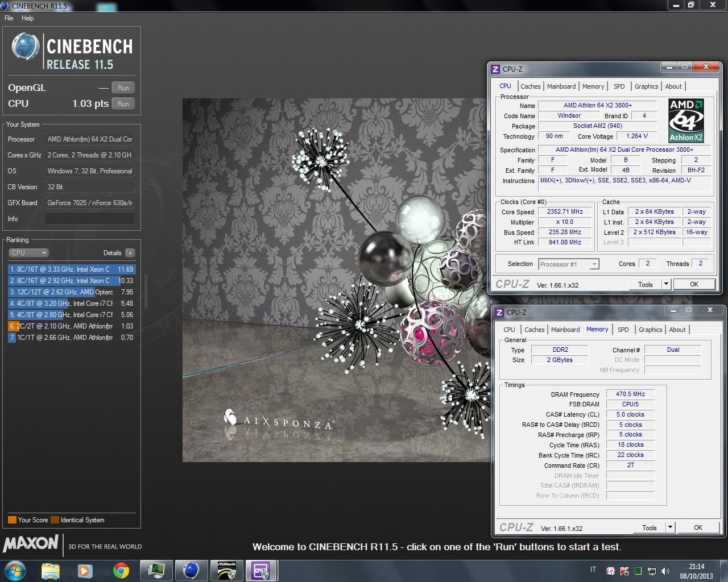The width and height of the screenshot is (728, 582).
Task: Switch to Graphics tab in lower CPU-Z window
Action: pos(651,330)
